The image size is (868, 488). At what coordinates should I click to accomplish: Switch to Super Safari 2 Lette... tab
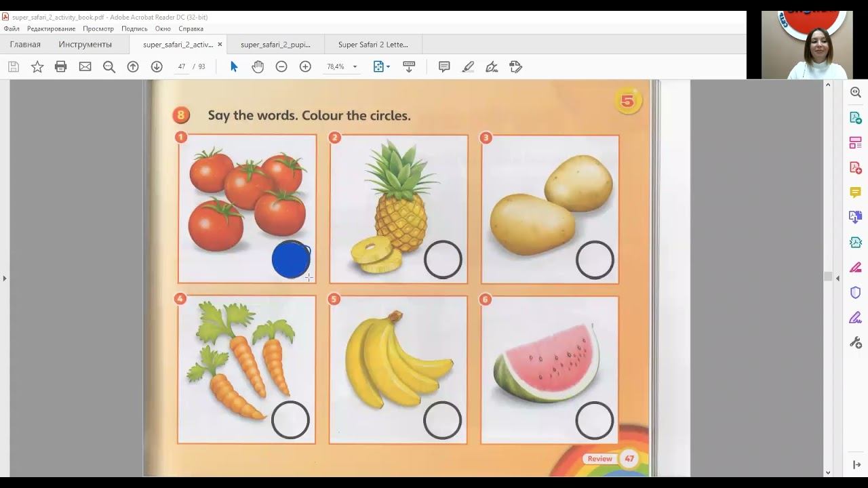(x=373, y=44)
